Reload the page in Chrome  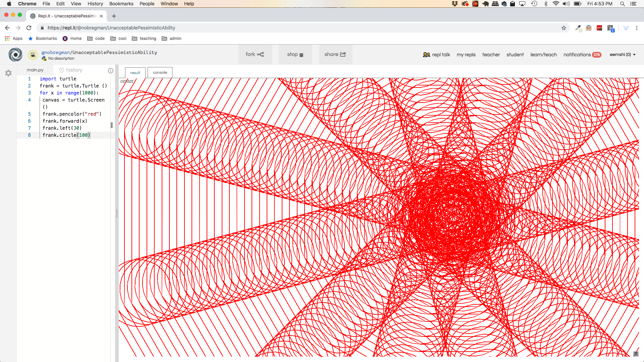(x=29, y=28)
